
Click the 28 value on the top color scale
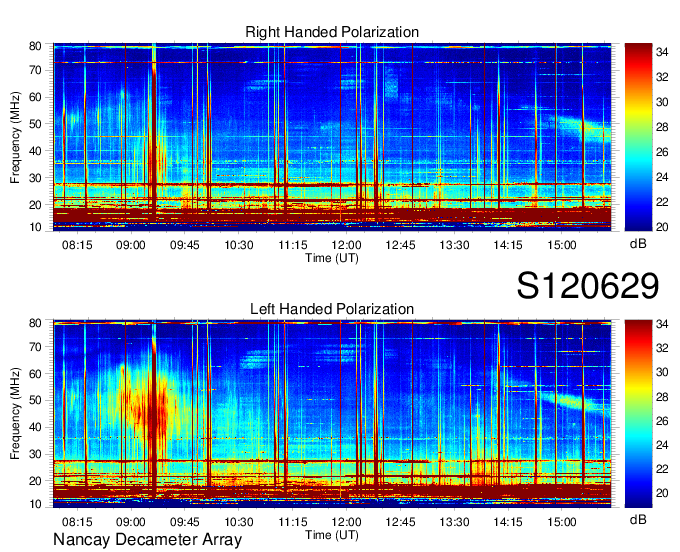point(662,127)
